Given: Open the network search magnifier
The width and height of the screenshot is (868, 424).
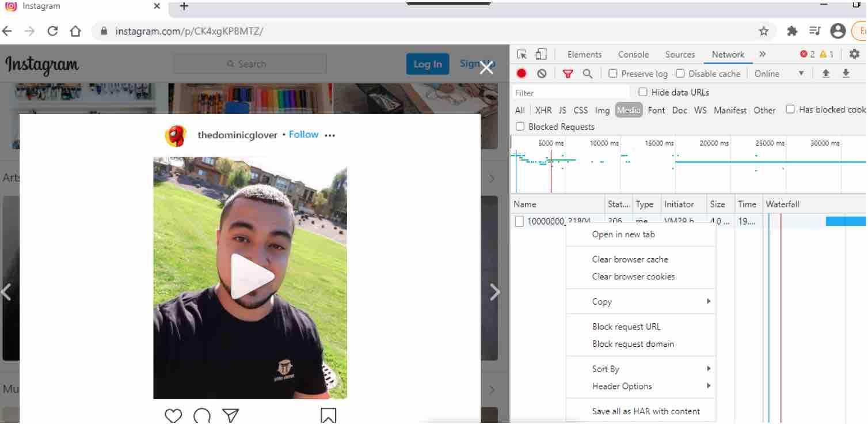Looking at the screenshot, I should click(x=587, y=73).
